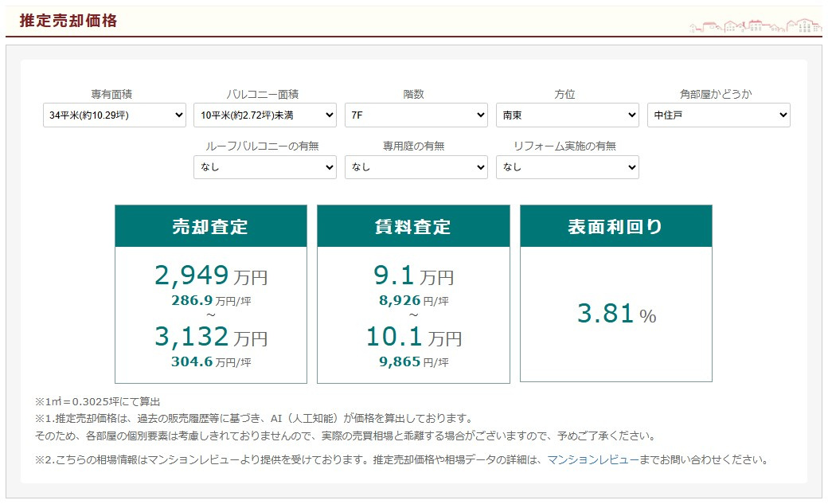Click the houses illustration in the header
828x504 pixels.
coord(755,25)
